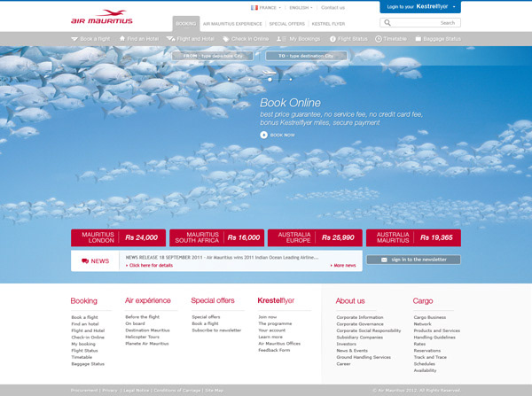The image size is (532, 396).
Task: Open Feedback Form footer link
Action: pyautogui.click(x=274, y=350)
